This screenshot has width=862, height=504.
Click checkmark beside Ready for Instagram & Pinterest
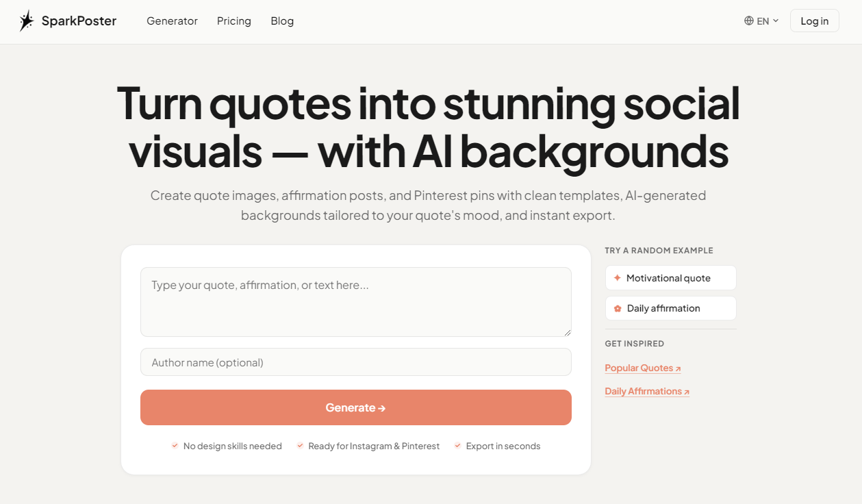[300, 445]
